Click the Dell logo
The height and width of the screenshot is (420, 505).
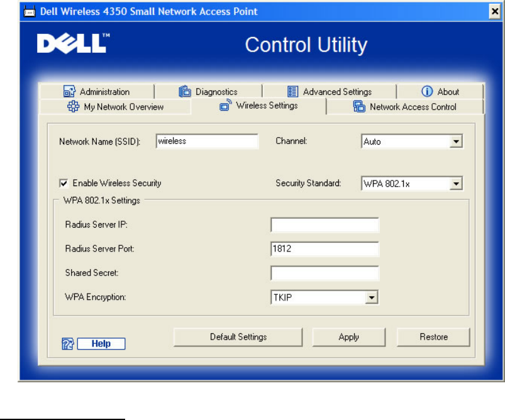[74, 43]
